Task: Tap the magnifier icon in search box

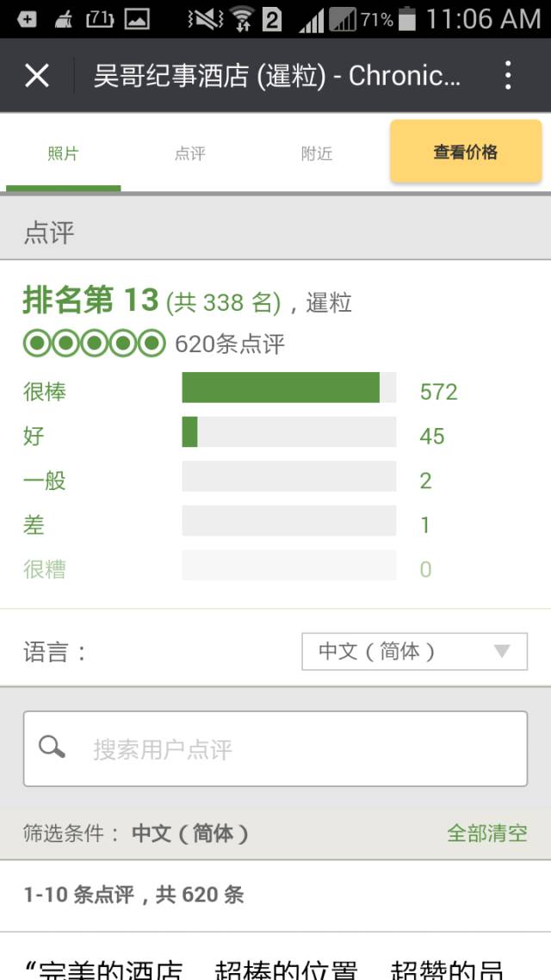Action: 53,747
